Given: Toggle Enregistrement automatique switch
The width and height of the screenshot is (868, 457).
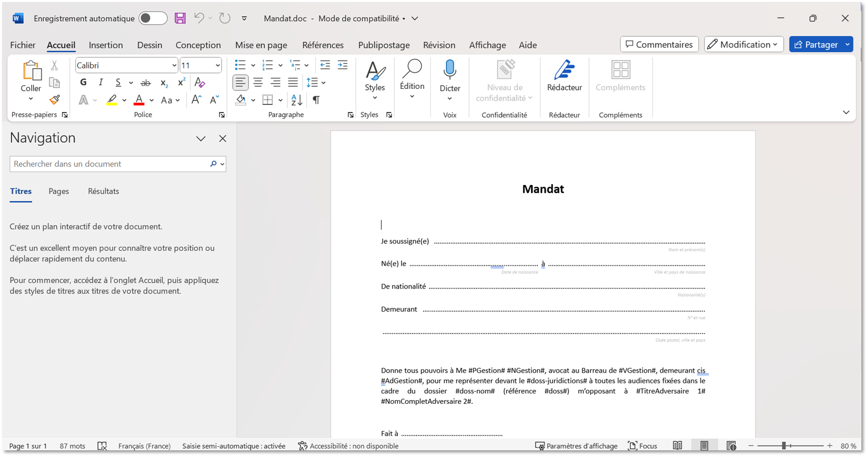Looking at the screenshot, I should coord(153,19).
